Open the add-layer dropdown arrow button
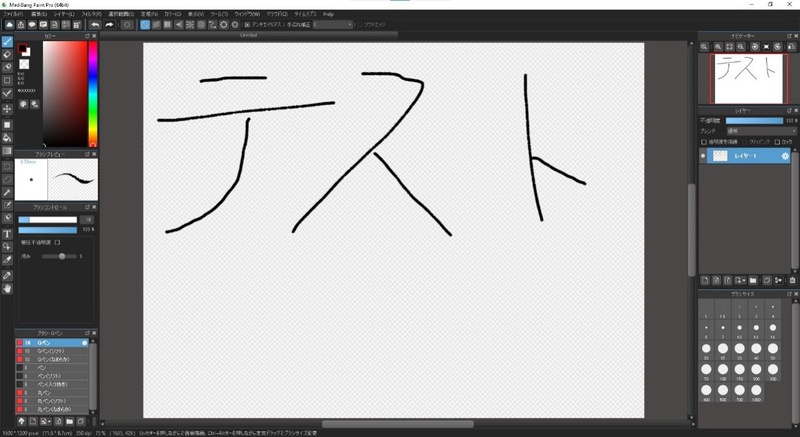The height and width of the screenshot is (437, 800). [x=741, y=280]
